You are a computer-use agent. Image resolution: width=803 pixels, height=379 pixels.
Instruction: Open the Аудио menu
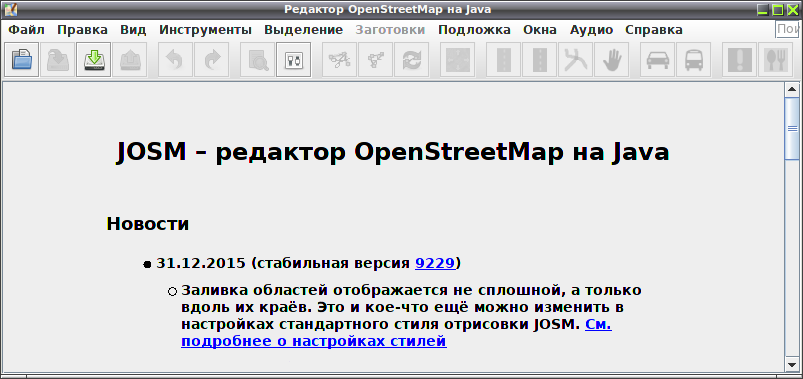coord(591,30)
